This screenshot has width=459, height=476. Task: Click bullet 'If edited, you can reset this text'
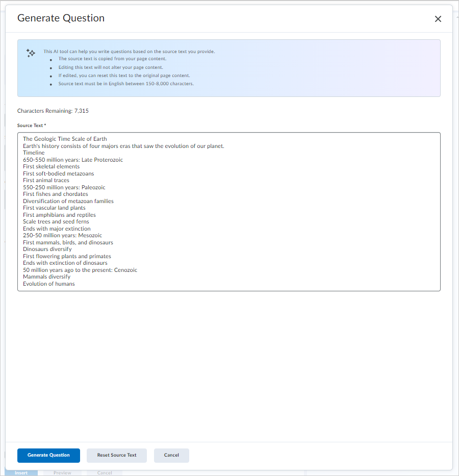pyautogui.click(x=124, y=76)
